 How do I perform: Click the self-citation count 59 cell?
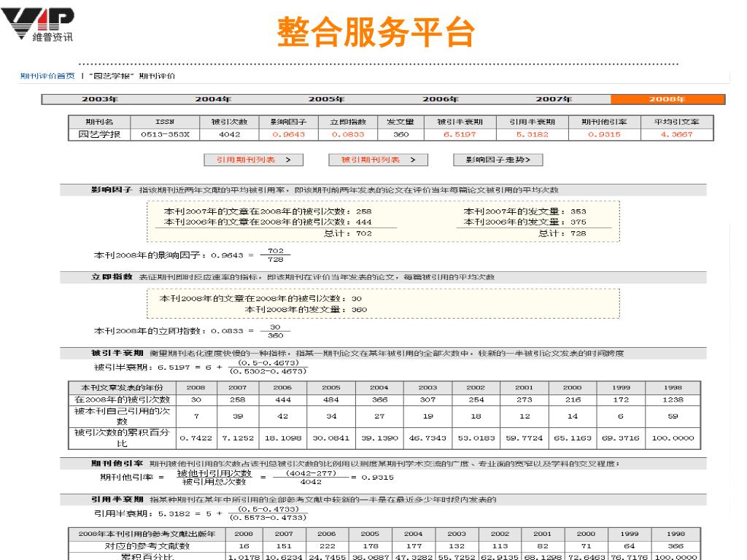tap(673, 416)
